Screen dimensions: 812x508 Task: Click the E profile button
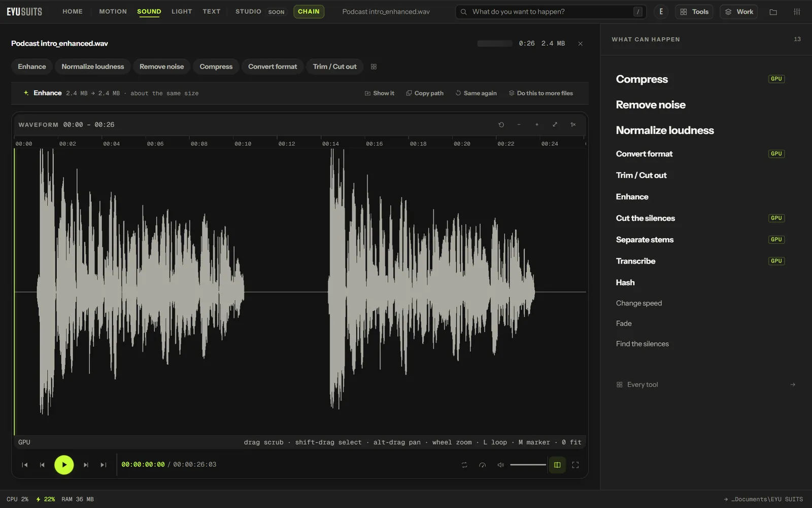coord(661,12)
